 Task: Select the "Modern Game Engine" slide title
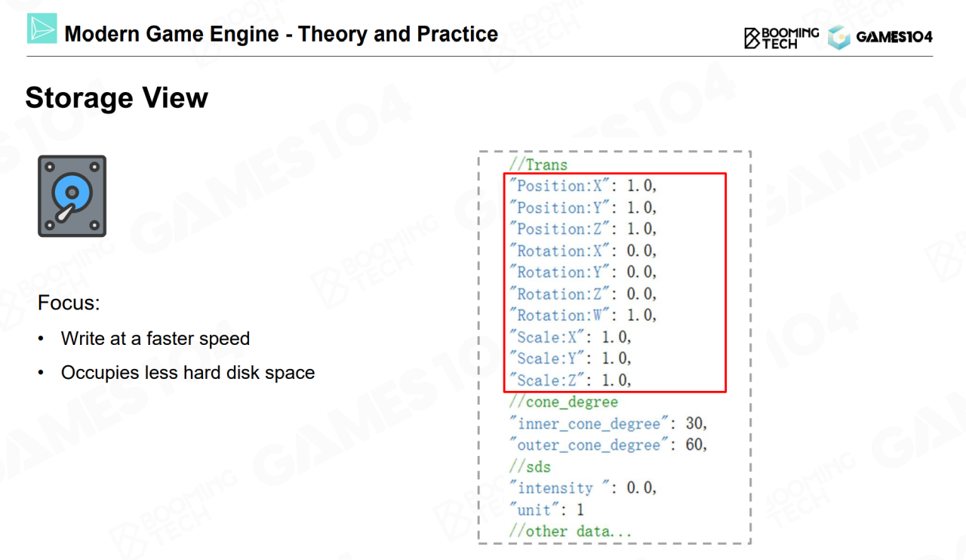click(x=281, y=34)
